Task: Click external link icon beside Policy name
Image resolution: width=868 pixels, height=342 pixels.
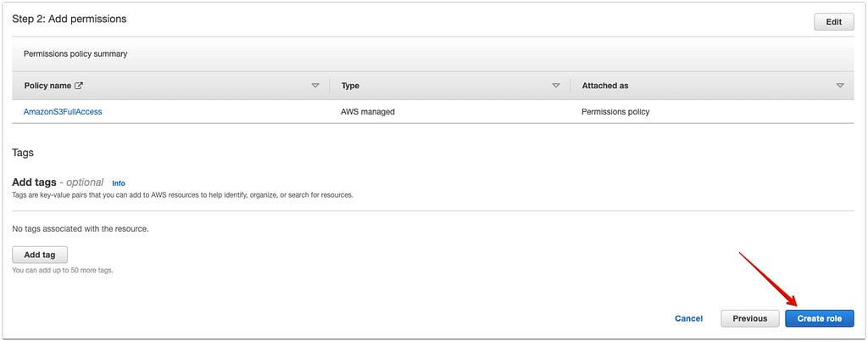Action: (79, 86)
